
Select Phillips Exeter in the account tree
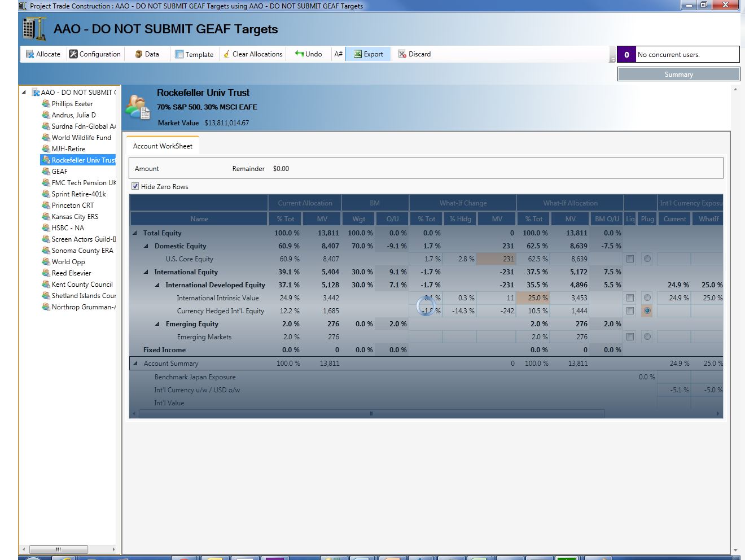click(x=72, y=104)
